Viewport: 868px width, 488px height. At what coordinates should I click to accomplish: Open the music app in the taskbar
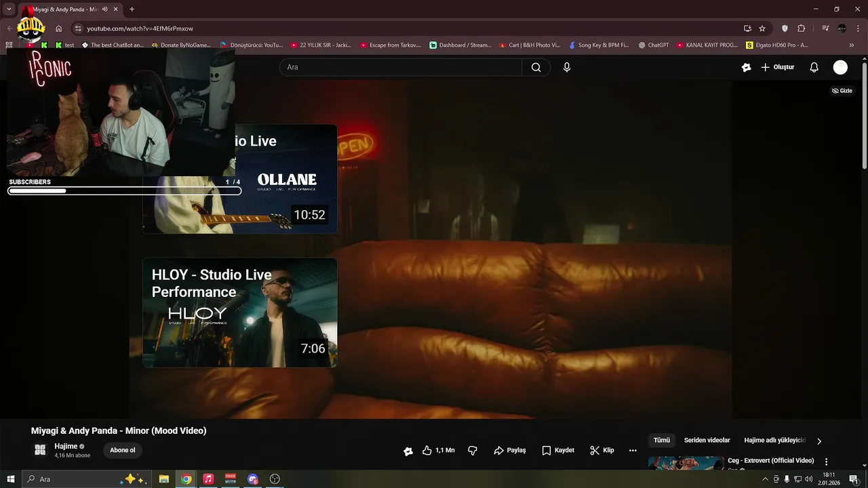click(208, 479)
